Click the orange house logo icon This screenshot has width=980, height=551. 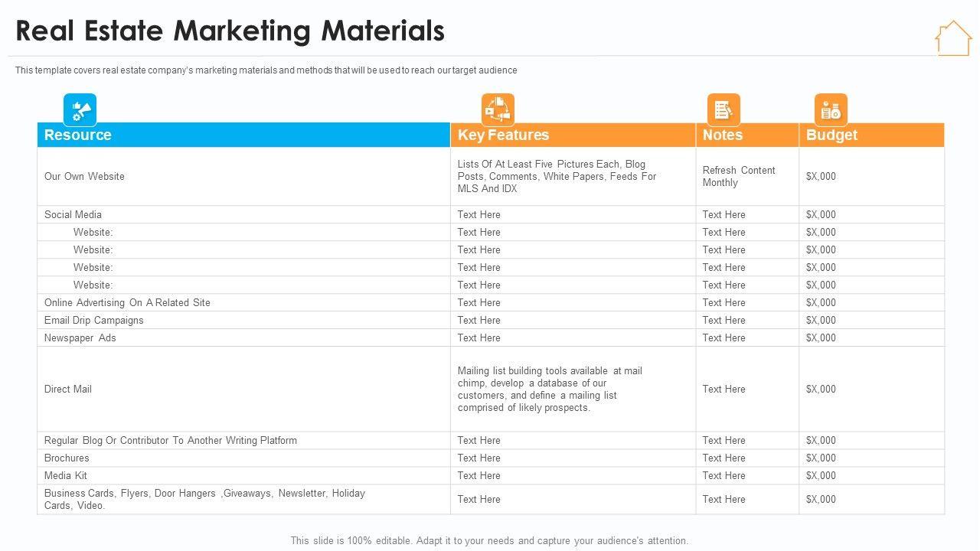pos(952,37)
